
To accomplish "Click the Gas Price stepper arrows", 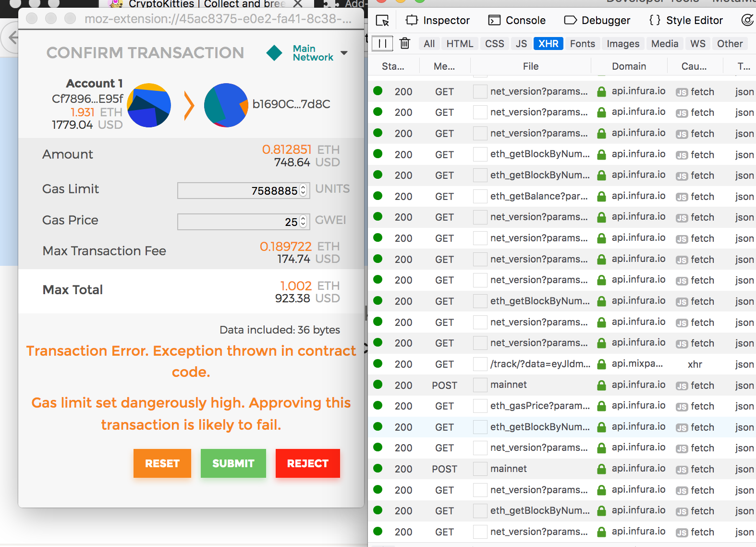I will pos(303,222).
